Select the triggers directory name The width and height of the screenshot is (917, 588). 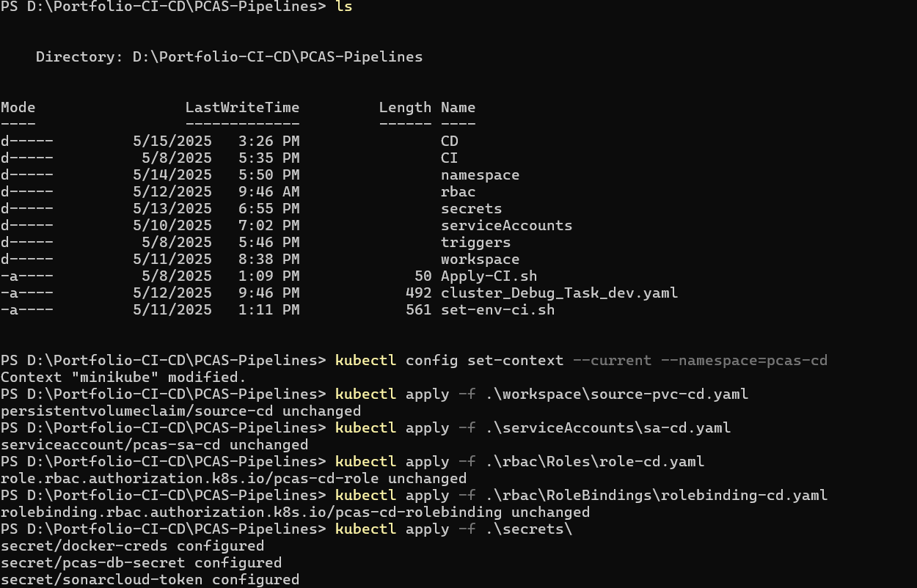(475, 242)
